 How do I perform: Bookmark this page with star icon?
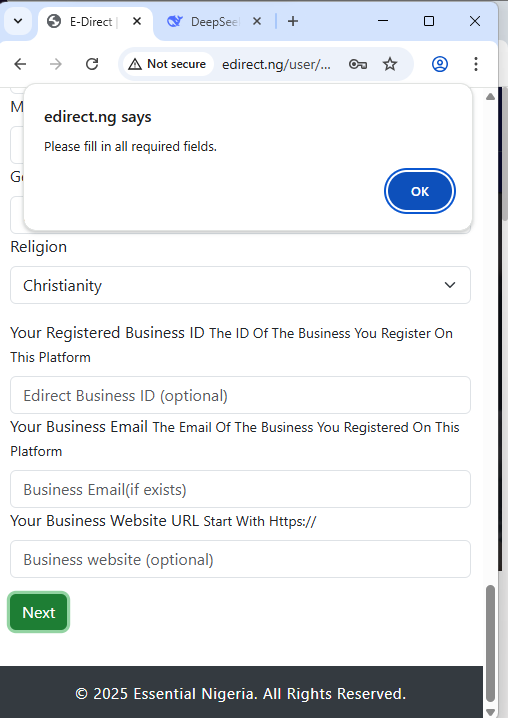(x=390, y=64)
